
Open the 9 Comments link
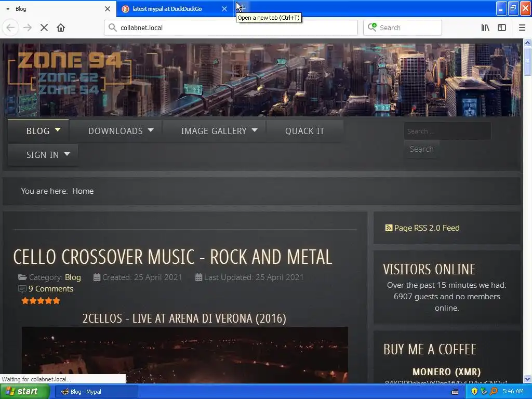click(50, 289)
